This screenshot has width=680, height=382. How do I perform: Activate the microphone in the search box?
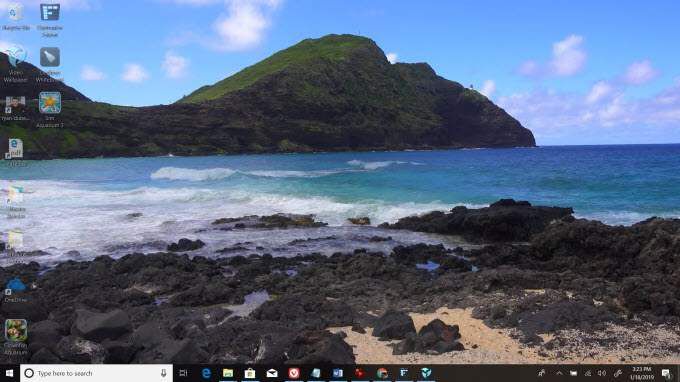(x=163, y=373)
